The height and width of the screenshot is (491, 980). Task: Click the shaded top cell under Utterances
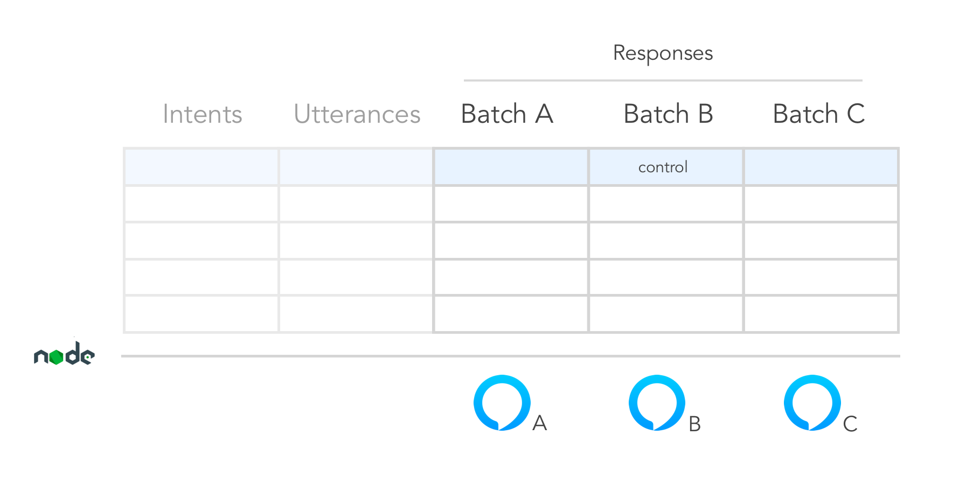click(x=356, y=167)
